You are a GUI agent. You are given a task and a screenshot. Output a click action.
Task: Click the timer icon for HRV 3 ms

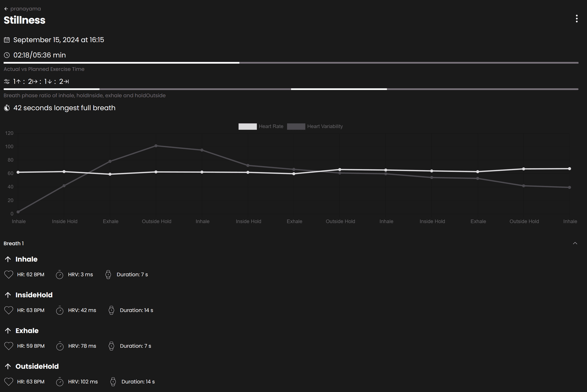point(60,275)
